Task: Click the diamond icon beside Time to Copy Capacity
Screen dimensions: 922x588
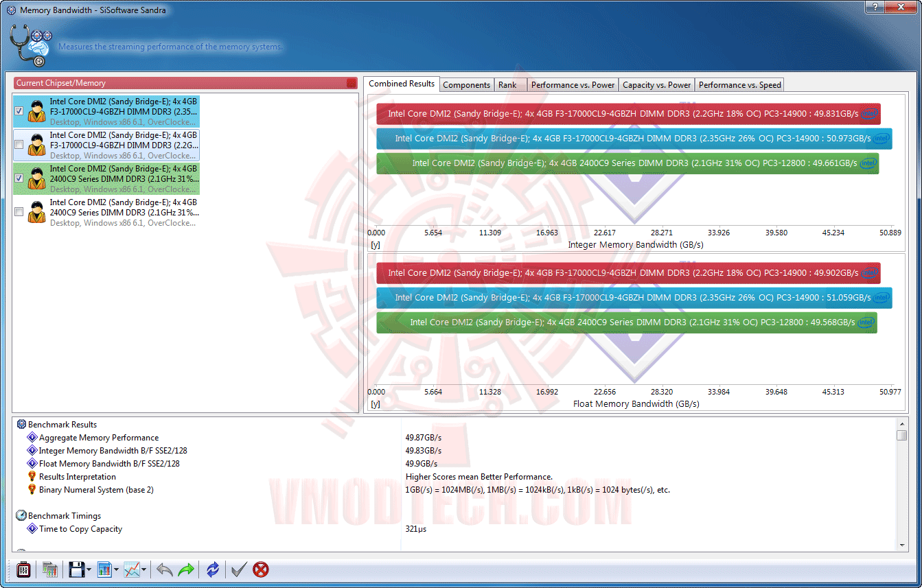Action: 32,529
